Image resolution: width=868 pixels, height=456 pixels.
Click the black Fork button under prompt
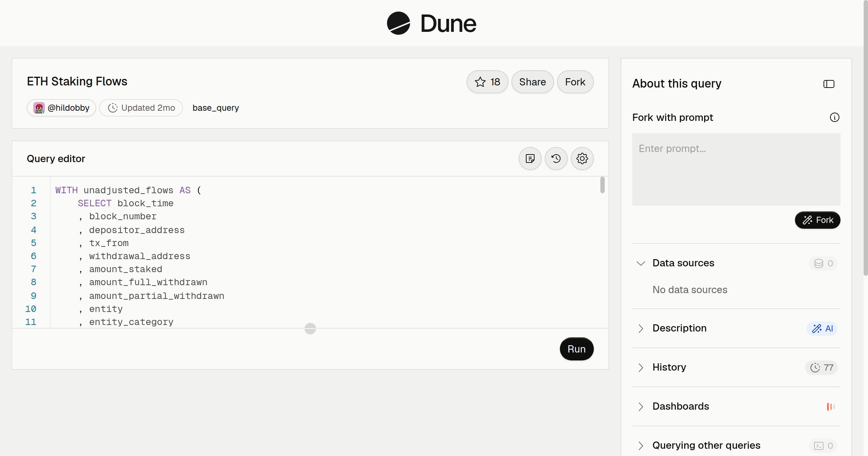[x=817, y=220]
